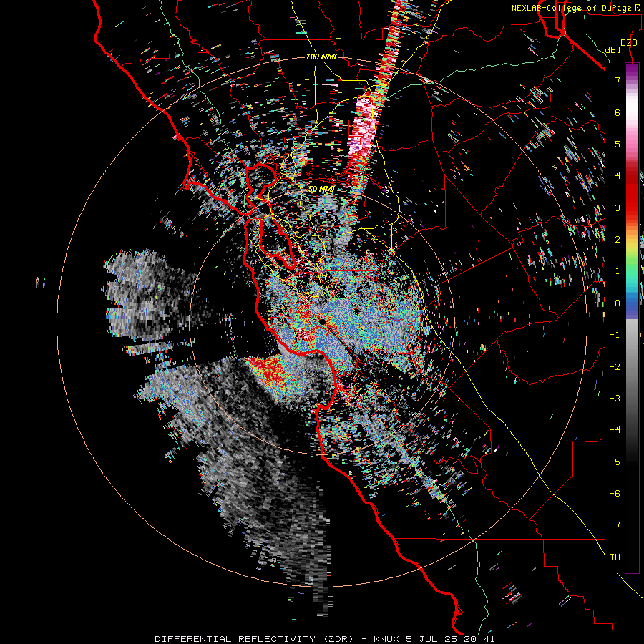Click the "[dB]" unit label
Screen dimensions: 644x644
point(611,49)
